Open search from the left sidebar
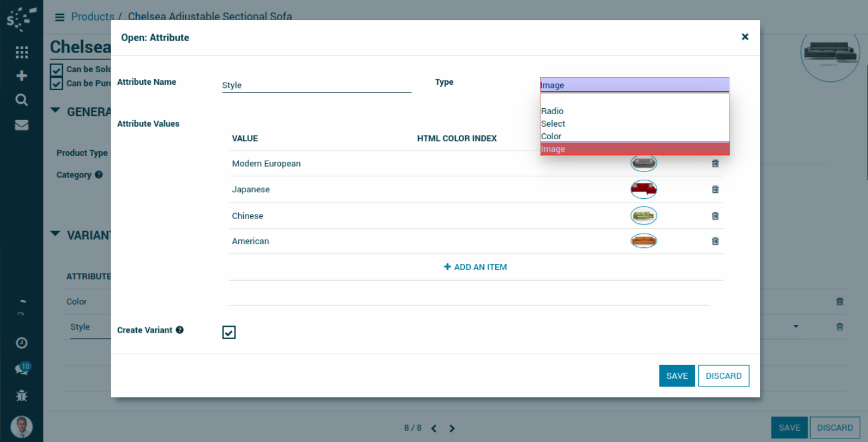 (x=22, y=100)
